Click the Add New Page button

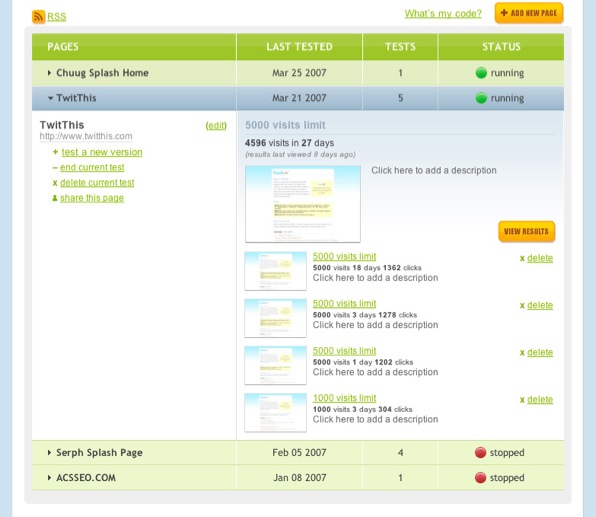(x=529, y=13)
